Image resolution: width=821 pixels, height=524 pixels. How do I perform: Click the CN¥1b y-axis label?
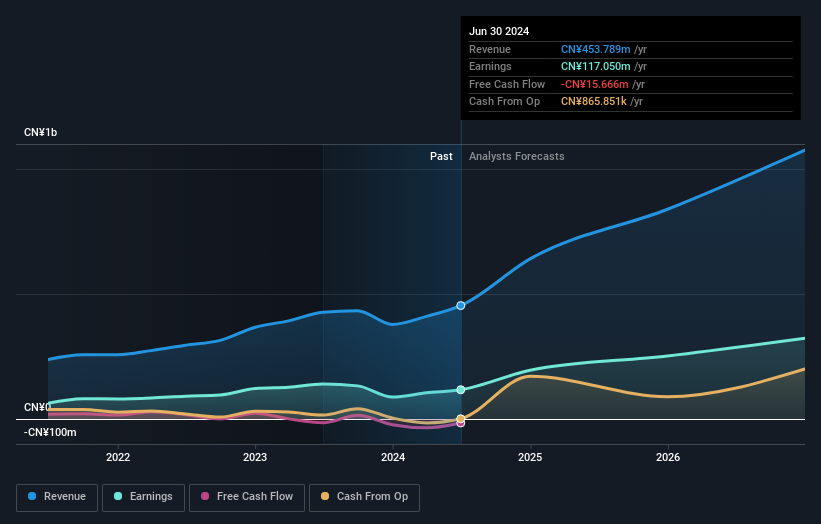point(40,132)
